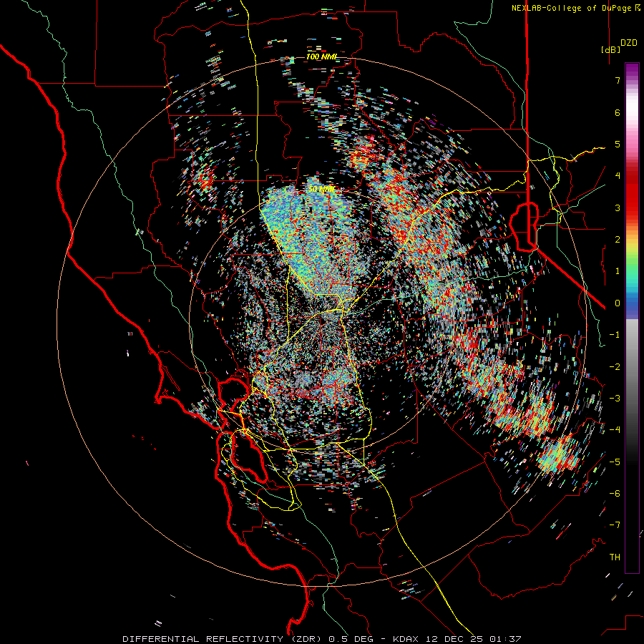
Task: Click the 6 value on the color scale
Action: (618, 112)
